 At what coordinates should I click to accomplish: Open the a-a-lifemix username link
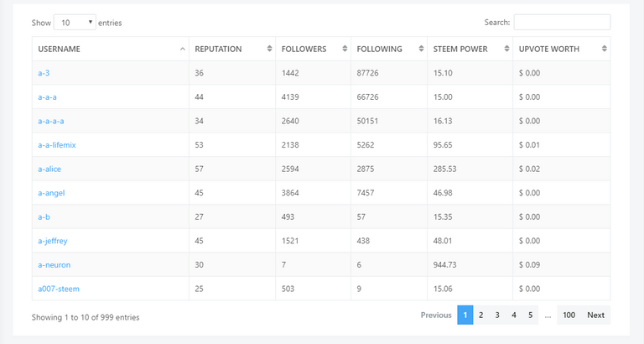[57, 145]
